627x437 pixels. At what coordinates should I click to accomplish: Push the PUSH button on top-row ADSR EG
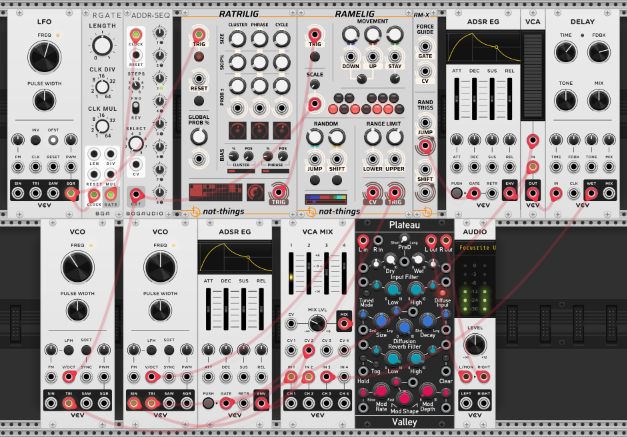tap(457, 194)
